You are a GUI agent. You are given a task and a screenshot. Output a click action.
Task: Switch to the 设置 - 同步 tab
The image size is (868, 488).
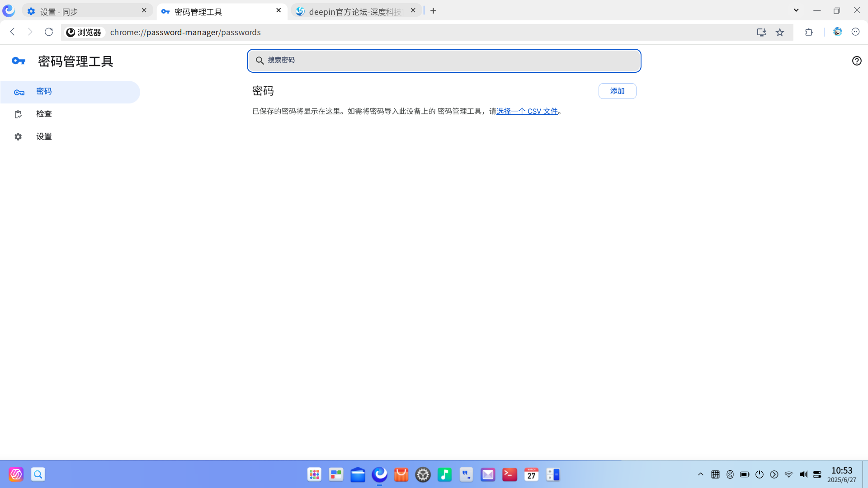pos(87,11)
